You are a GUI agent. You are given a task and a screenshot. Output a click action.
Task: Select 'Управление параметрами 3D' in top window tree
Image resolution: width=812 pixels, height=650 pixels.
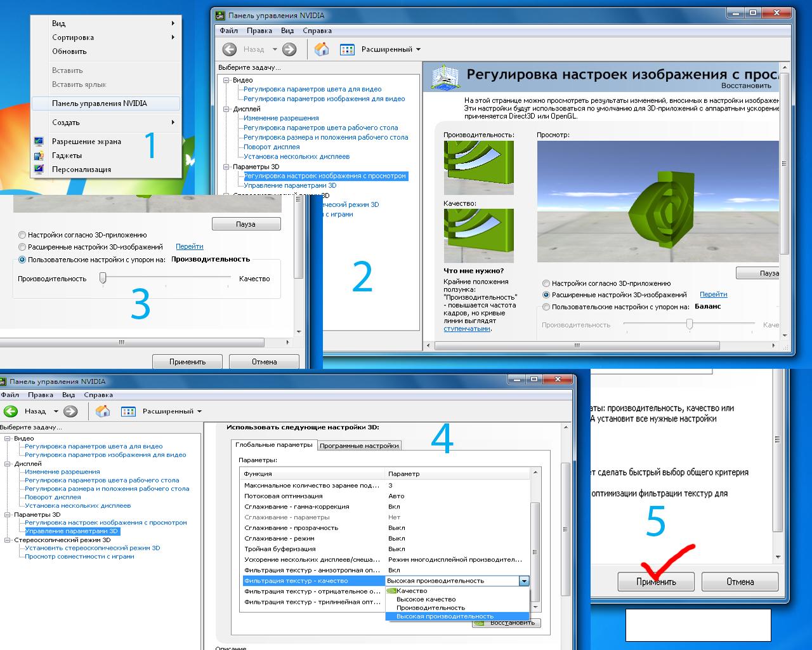pyautogui.click(x=290, y=185)
